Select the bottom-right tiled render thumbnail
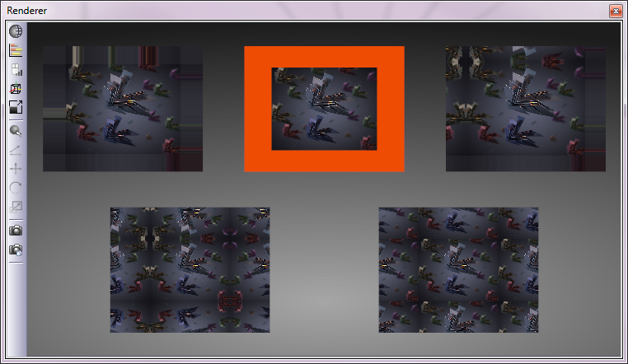The width and height of the screenshot is (628, 364). tap(458, 270)
